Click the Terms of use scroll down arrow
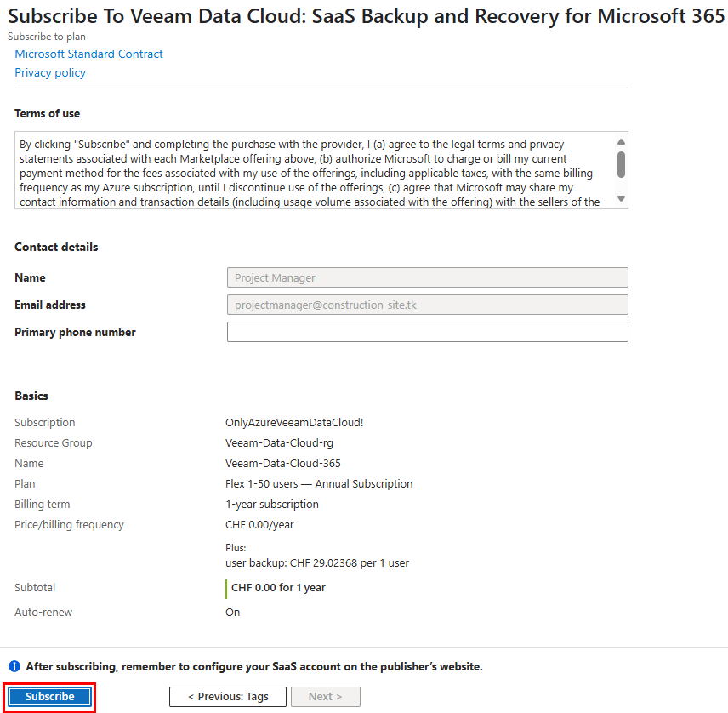 tap(621, 199)
